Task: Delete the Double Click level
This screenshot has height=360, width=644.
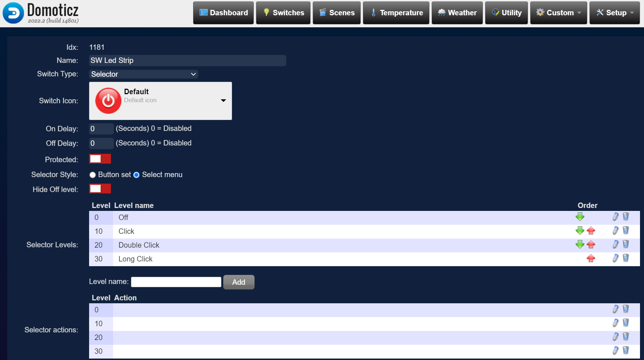Action: coord(626,244)
